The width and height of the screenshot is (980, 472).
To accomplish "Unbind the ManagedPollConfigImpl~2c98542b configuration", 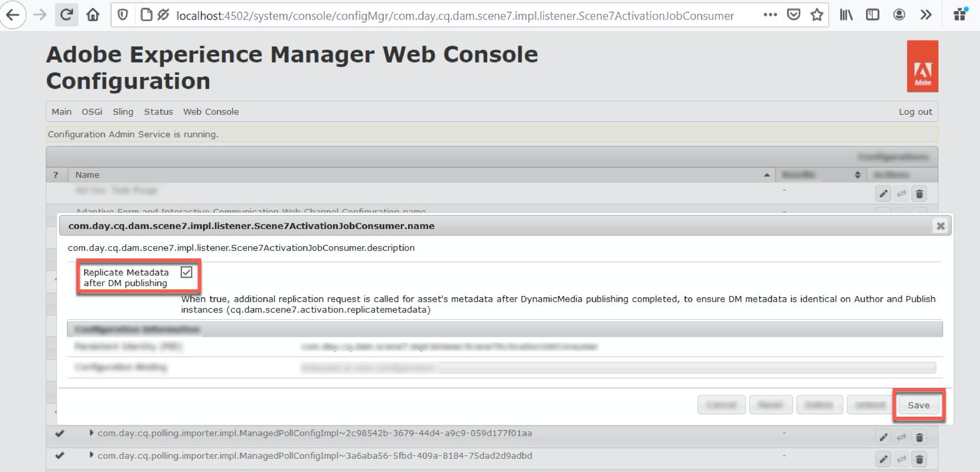I will [x=901, y=437].
